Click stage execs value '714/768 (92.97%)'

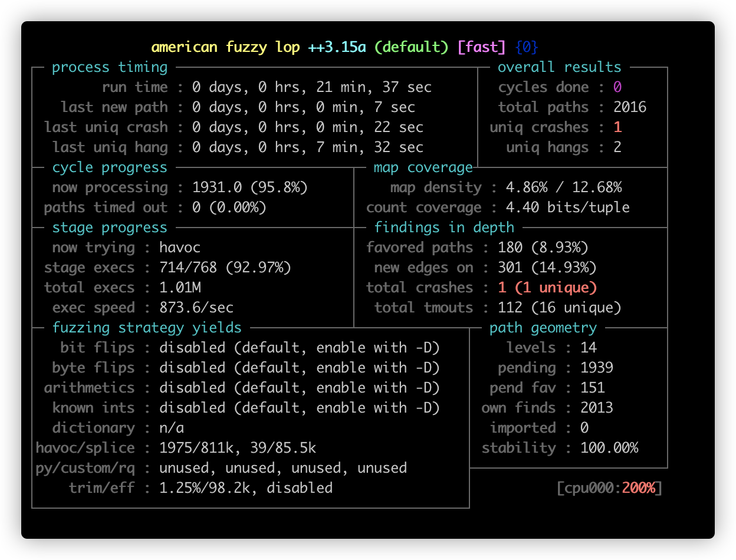tap(225, 268)
